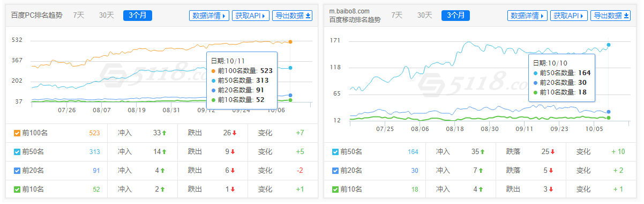Screen dimensions: 644x204
Task: Click the +7 change value in PC table
Action: [300, 133]
